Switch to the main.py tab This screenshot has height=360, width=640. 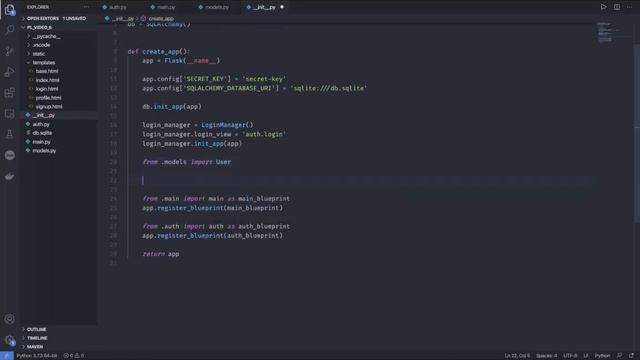pos(166,7)
